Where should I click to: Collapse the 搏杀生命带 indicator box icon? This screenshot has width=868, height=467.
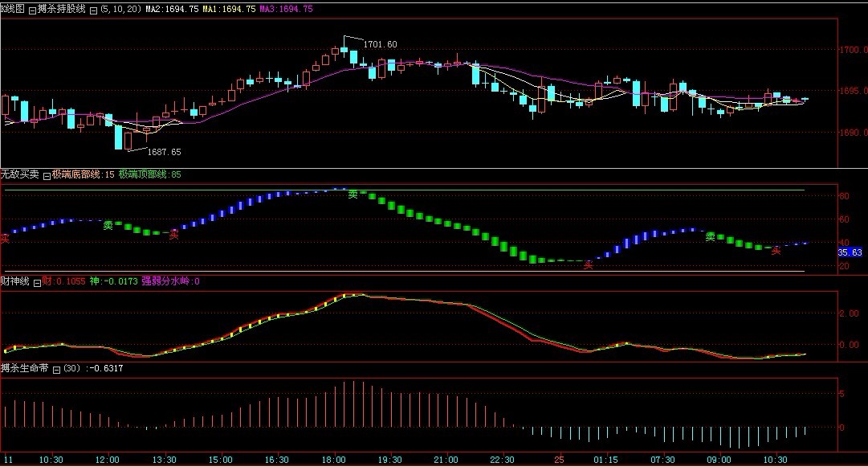[56, 370]
